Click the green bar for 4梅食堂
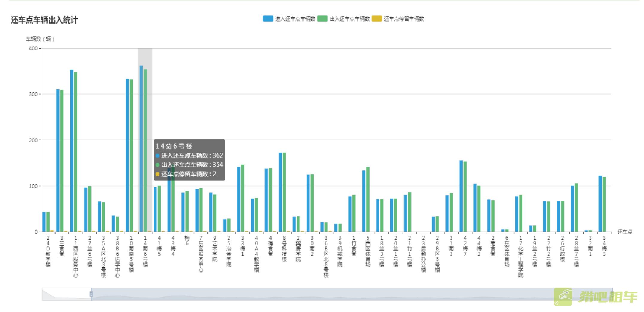The height and width of the screenshot is (312, 644). (x=270, y=200)
